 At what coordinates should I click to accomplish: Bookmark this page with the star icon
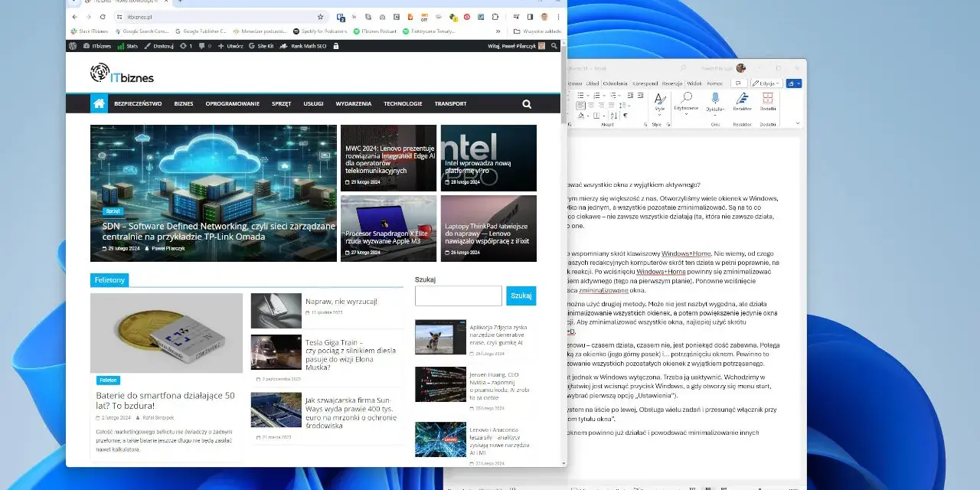320,17
